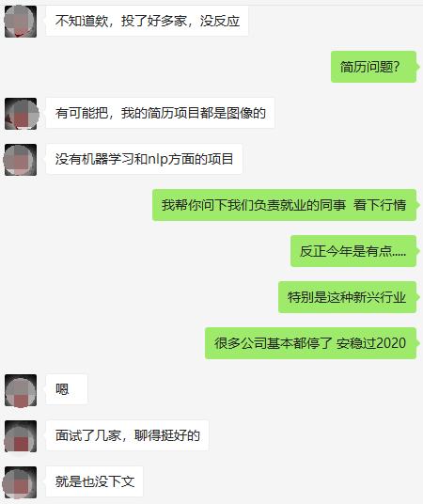Open avatar next to "就是也没下文" message
The width and height of the screenshot is (423, 504).
pos(21,482)
